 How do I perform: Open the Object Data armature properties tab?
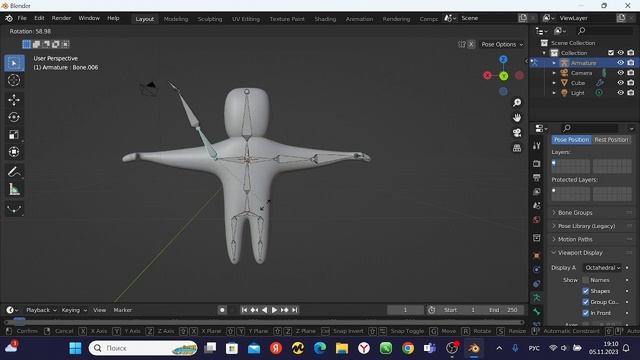pyautogui.click(x=537, y=298)
